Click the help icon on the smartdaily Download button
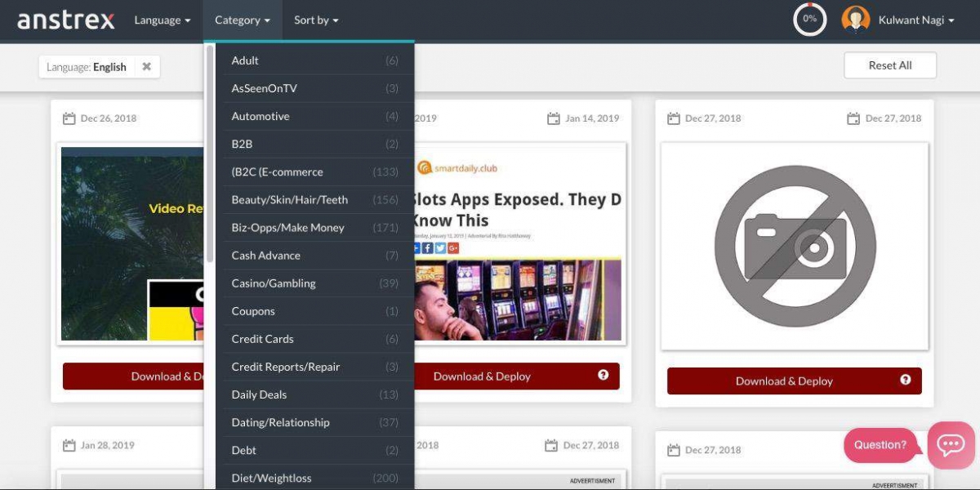Image resolution: width=980 pixels, height=490 pixels. [x=603, y=376]
